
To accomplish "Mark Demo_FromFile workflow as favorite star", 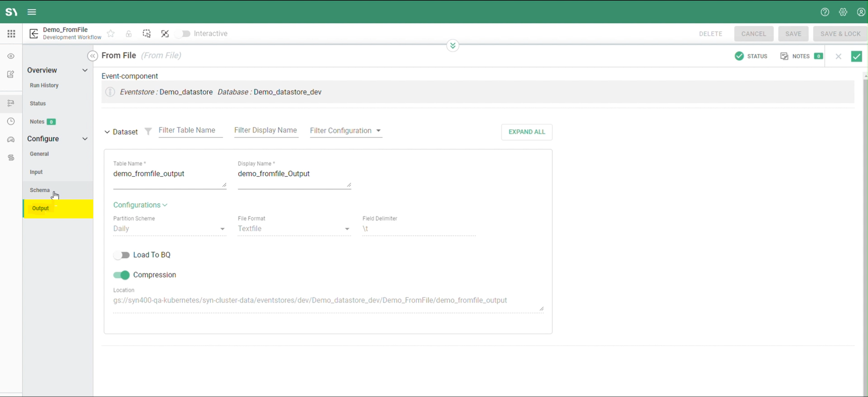I will [111, 34].
